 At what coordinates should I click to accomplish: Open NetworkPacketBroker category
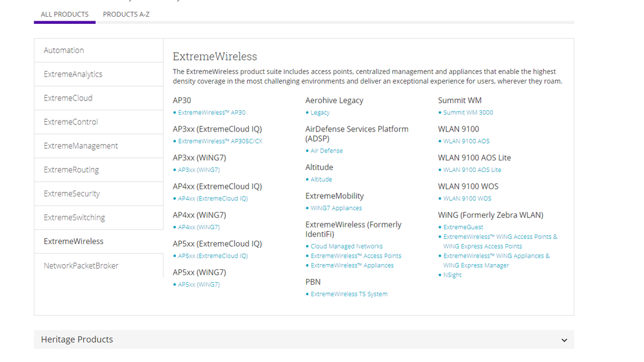tap(99, 265)
